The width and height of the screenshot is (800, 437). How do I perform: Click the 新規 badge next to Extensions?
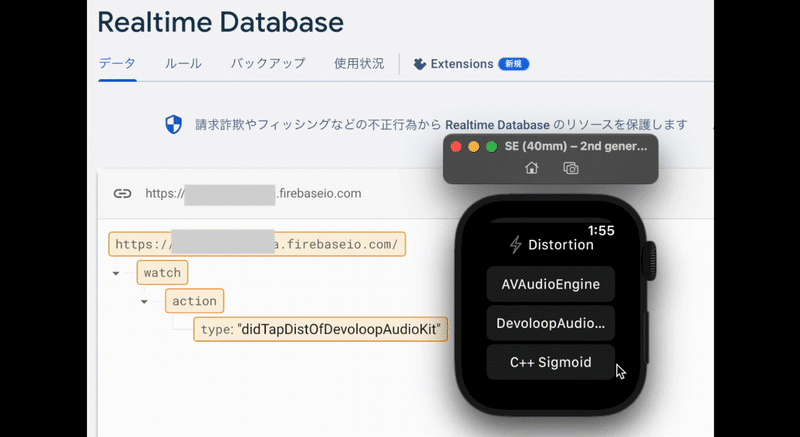[513, 64]
